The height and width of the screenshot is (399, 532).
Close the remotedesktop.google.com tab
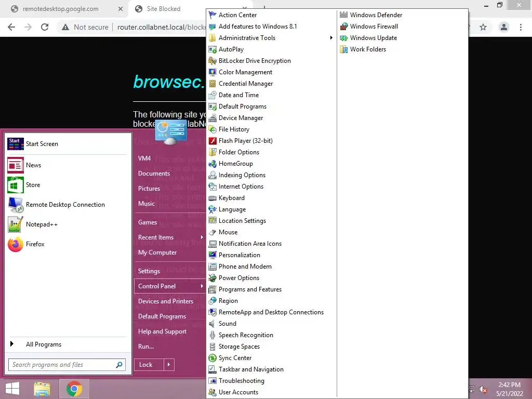[x=120, y=9]
